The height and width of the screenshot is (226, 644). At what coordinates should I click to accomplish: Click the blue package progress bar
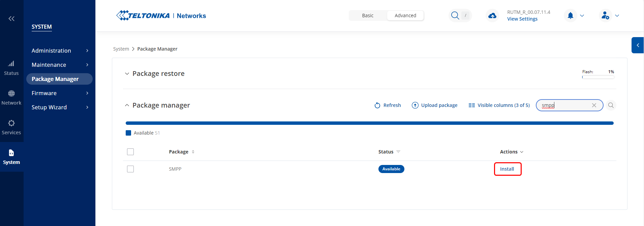(369, 123)
